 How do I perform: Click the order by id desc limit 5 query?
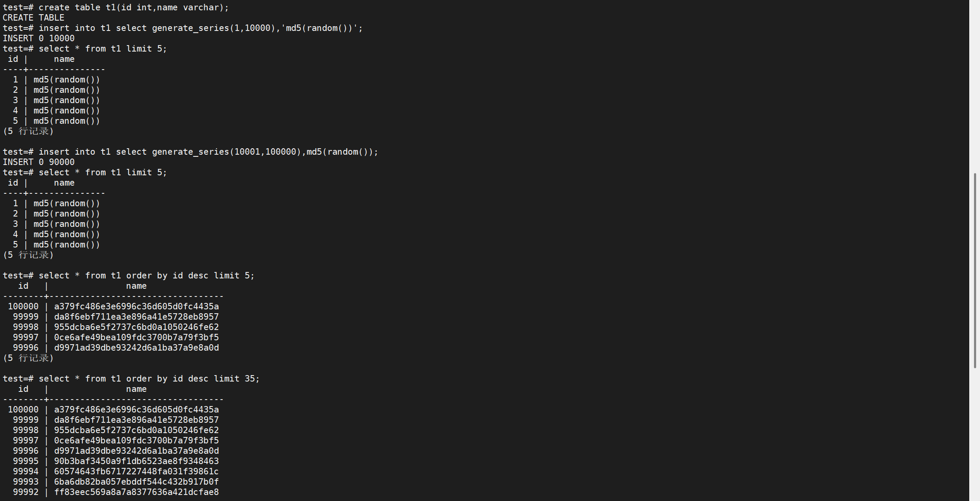pyautogui.click(x=146, y=275)
